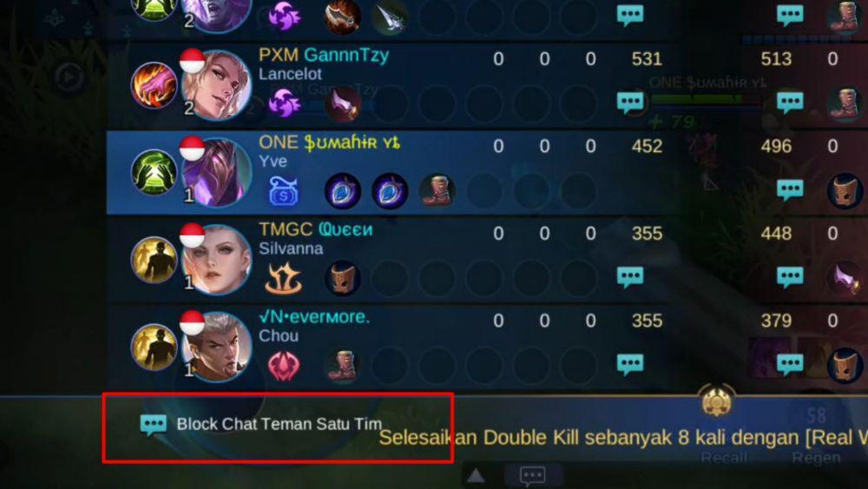Click Yve's Petrify battle spell icon

[154, 172]
